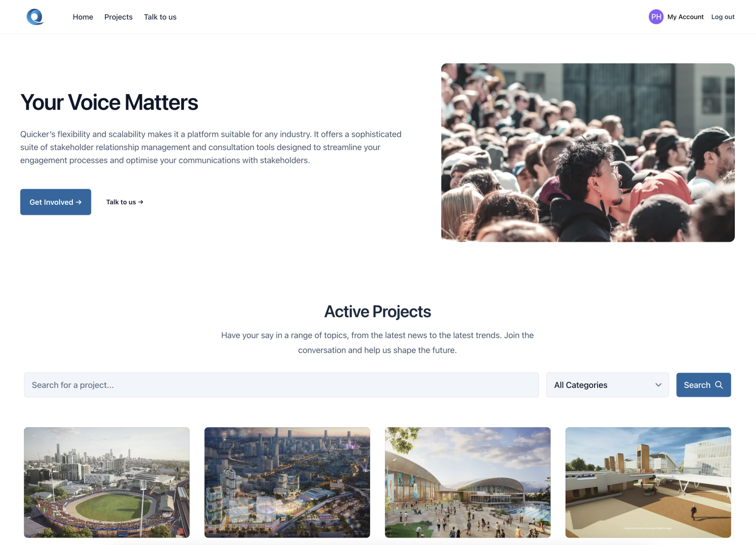756x545 pixels.
Task: Log out of the account
Action: [x=723, y=17]
